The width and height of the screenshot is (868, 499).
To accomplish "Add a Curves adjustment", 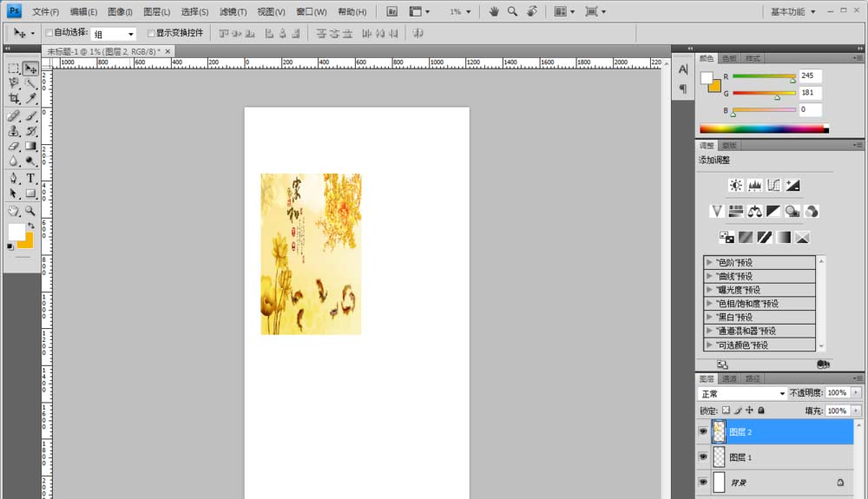I will coord(773,186).
